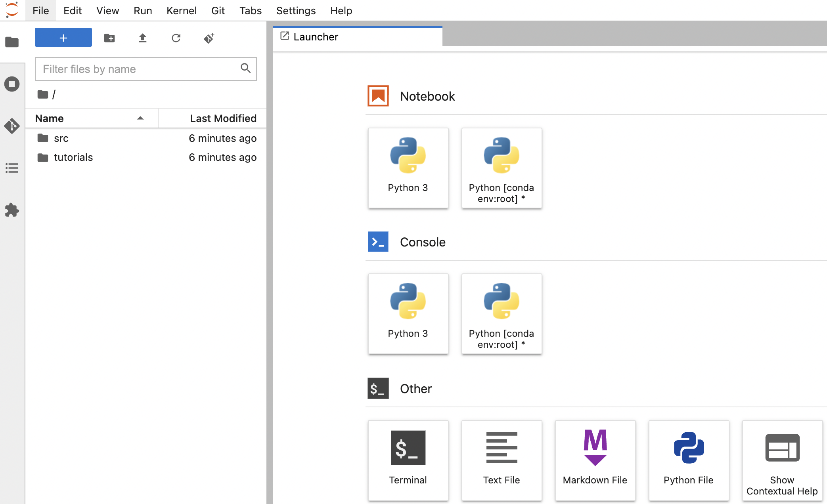
Task: Open the Run menu
Action: click(x=143, y=10)
